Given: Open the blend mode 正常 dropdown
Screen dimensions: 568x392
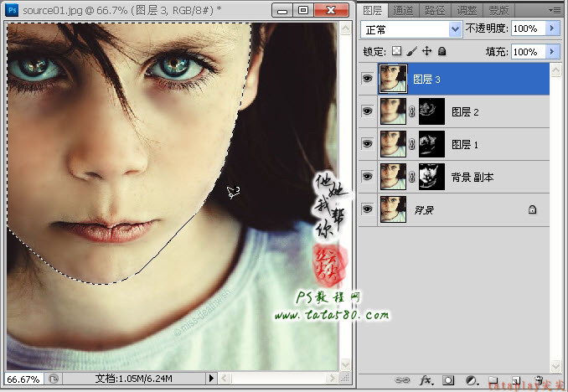Looking at the screenshot, I should click(x=411, y=29).
